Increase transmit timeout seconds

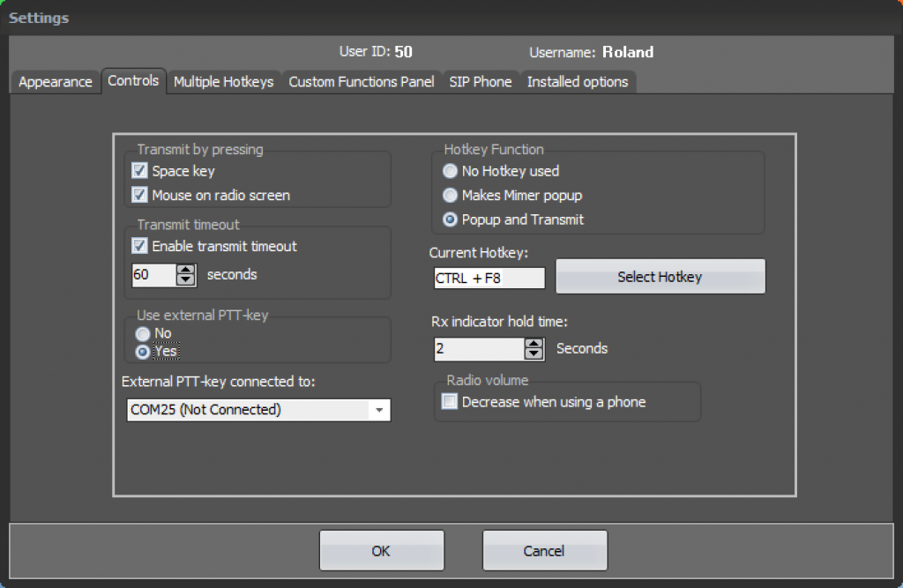pyautogui.click(x=184, y=271)
